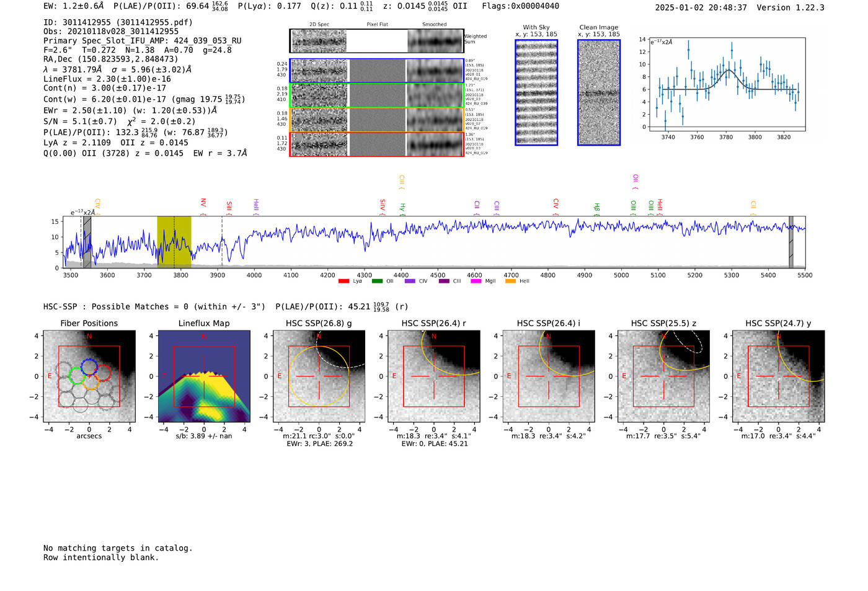868x591 pixels.
Task: Open the Gaussian line fit plot
Action: pos(727,84)
